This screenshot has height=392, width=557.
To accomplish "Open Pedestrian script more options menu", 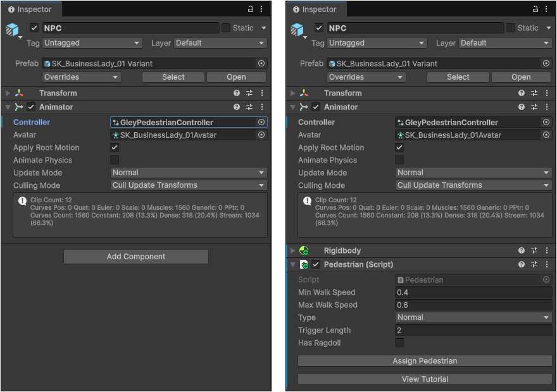I will coord(547,264).
